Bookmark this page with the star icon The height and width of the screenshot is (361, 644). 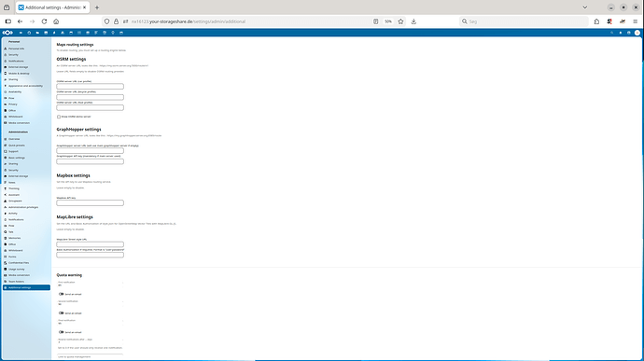coord(400,21)
